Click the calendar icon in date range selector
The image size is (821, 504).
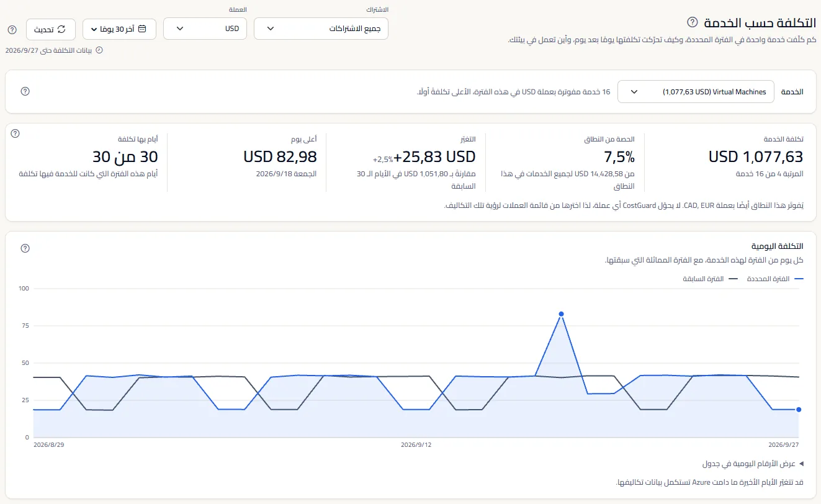142,29
